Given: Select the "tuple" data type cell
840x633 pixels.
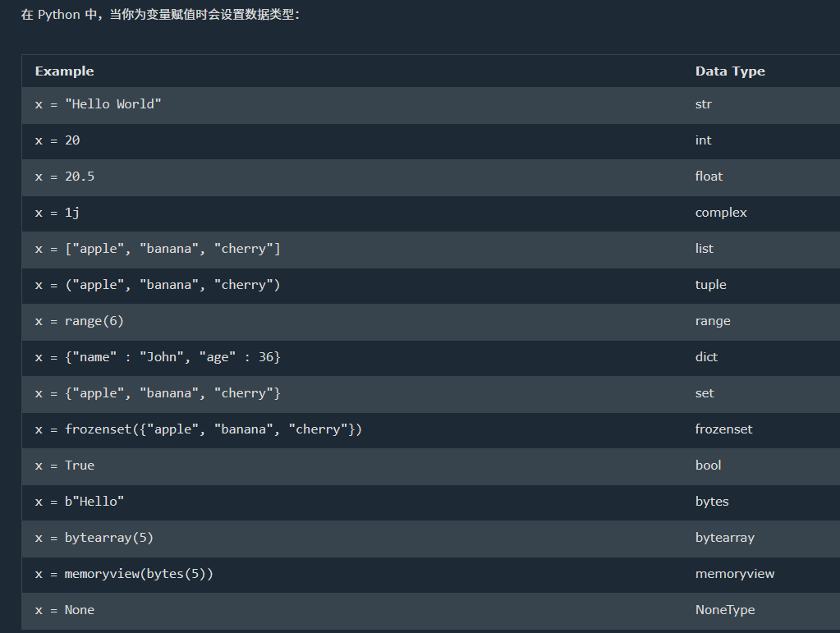Looking at the screenshot, I should coord(710,285).
